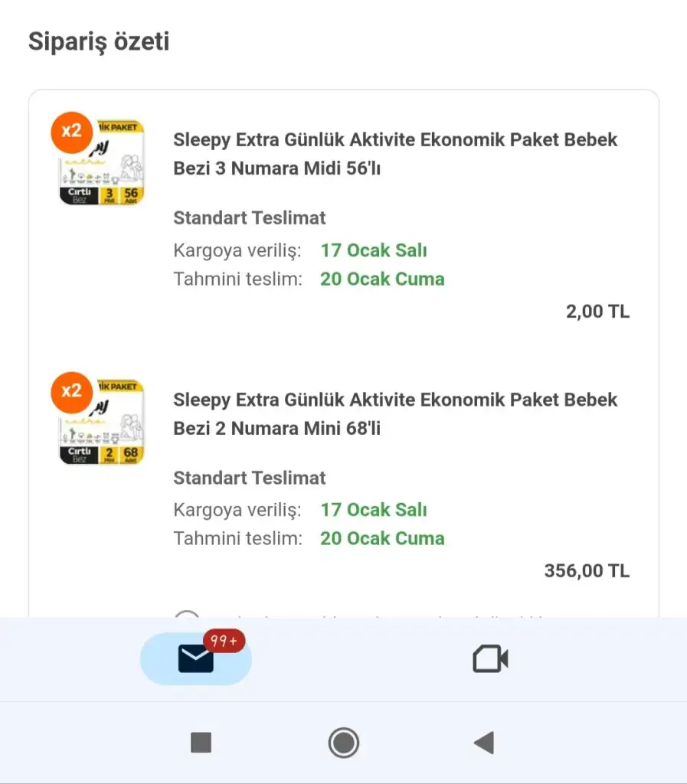Click the 2,00 TL price
This screenshot has width=687, height=784.
coord(597,311)
